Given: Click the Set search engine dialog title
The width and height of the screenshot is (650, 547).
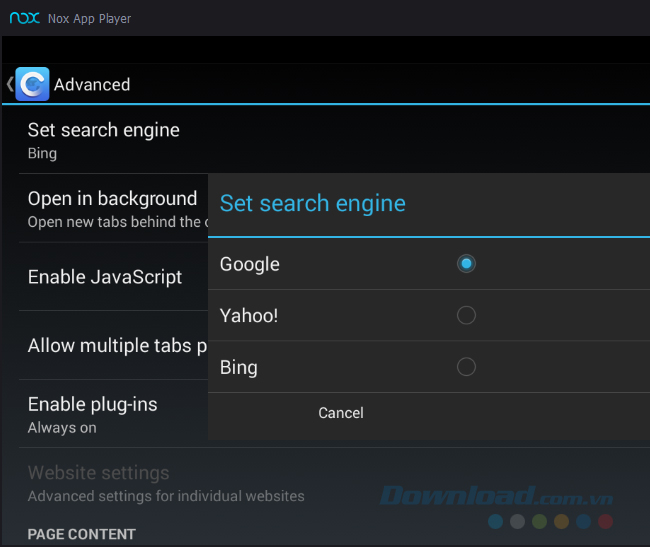Looking at the screenshot, I should [x=313, y=203].
